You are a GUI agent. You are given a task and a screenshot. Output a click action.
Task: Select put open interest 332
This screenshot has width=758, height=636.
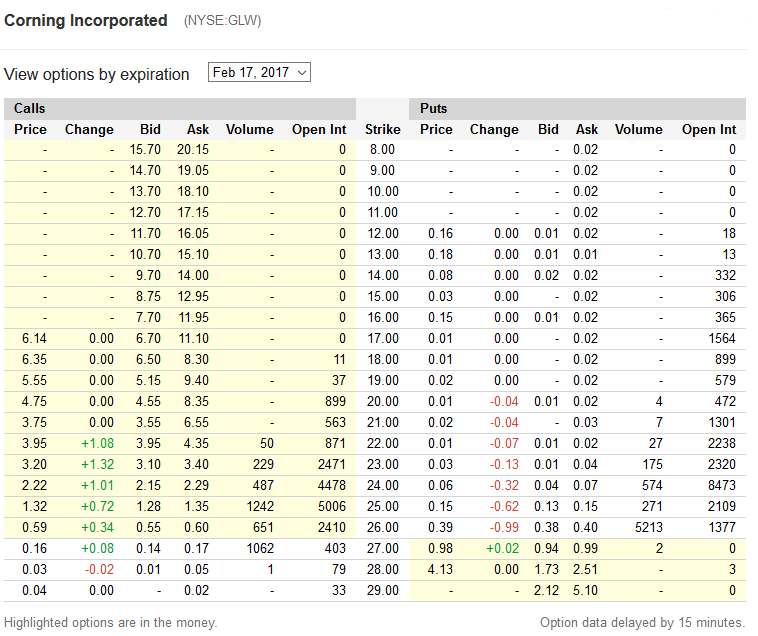click(726, 276)
